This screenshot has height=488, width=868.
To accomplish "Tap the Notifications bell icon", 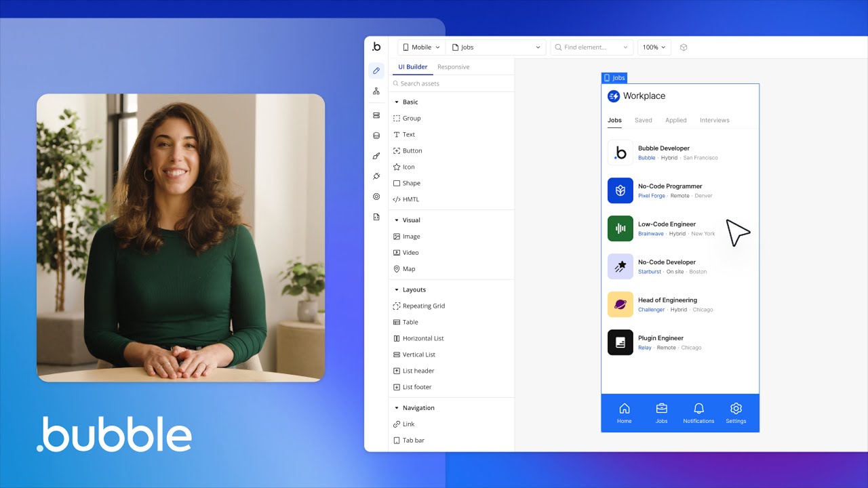I will pyautogui.click(x=698, y=408).
